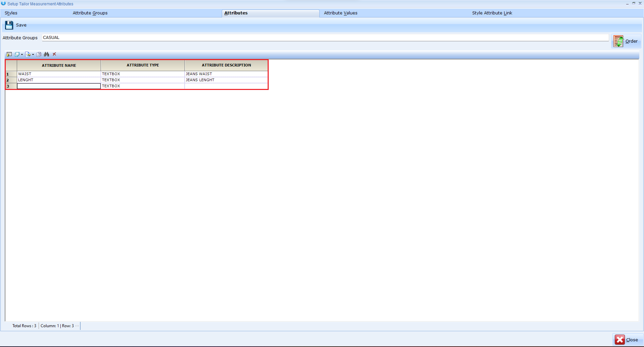Select the WAIST attribute name cell
The image size is (644, 347).
(x=59, y=74)
